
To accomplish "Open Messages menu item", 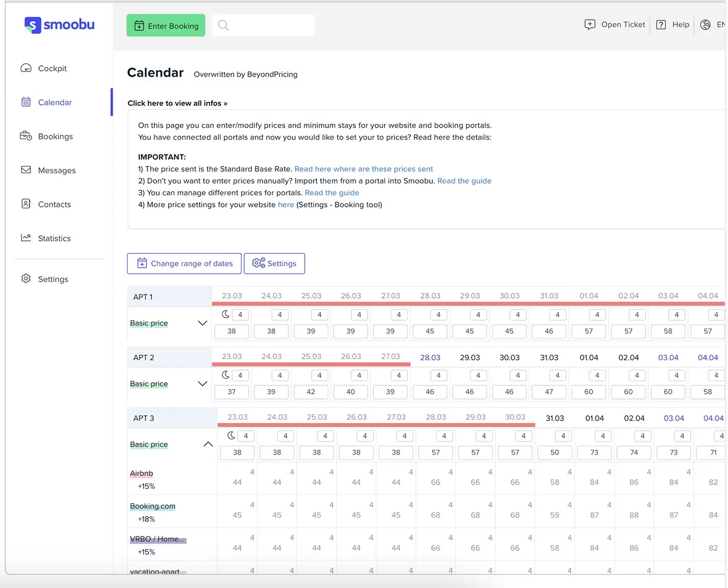I will click(57, 171).
